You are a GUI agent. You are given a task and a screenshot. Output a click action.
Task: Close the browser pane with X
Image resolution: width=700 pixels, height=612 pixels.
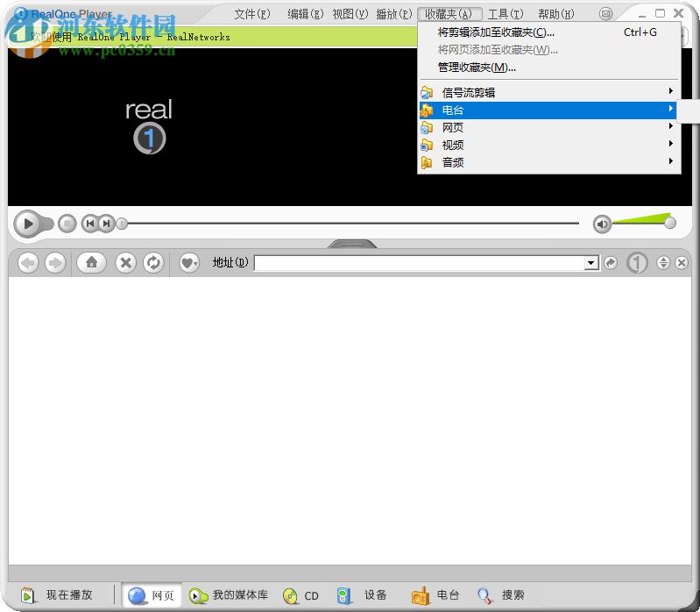682,263
